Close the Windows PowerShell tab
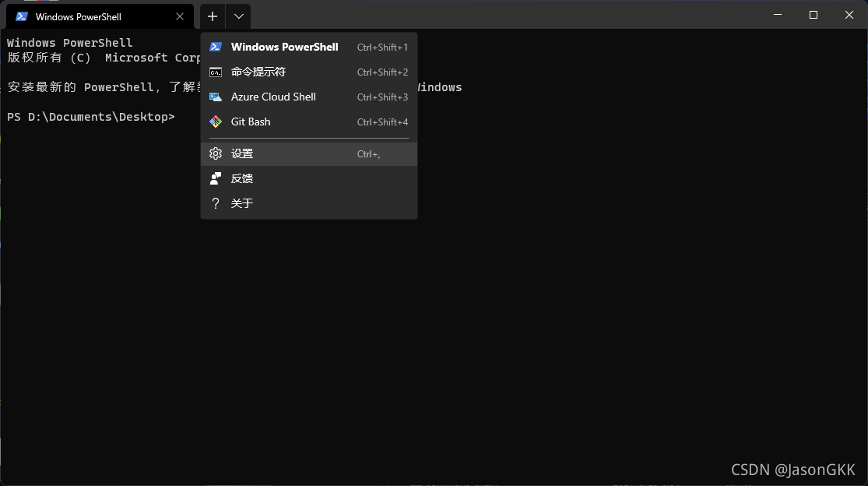This screenshot has width=868, height=486. [x=179, y=16]
